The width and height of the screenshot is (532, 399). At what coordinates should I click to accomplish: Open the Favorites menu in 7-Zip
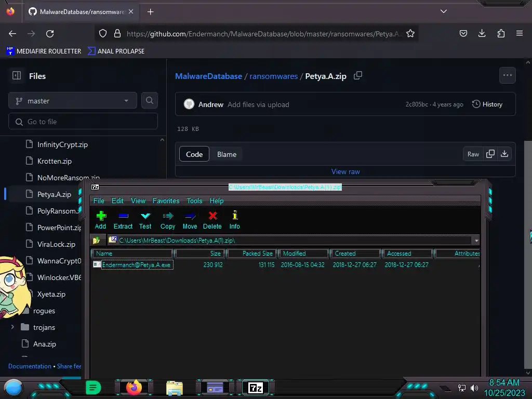(x=166, y=201)
